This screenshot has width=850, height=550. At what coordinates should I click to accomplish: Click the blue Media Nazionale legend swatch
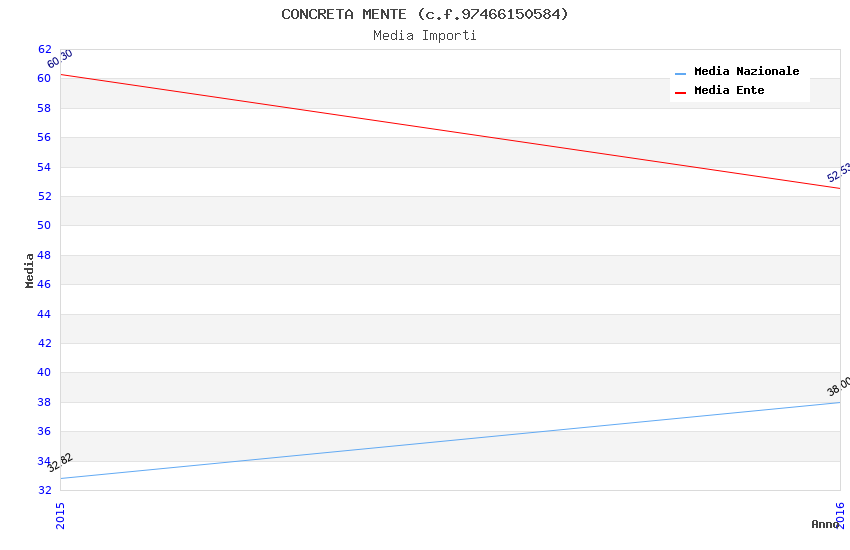(x=681, y=73)
